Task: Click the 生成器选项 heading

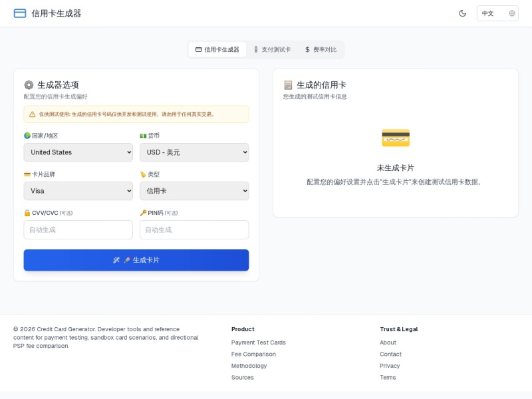Action: 58,85
